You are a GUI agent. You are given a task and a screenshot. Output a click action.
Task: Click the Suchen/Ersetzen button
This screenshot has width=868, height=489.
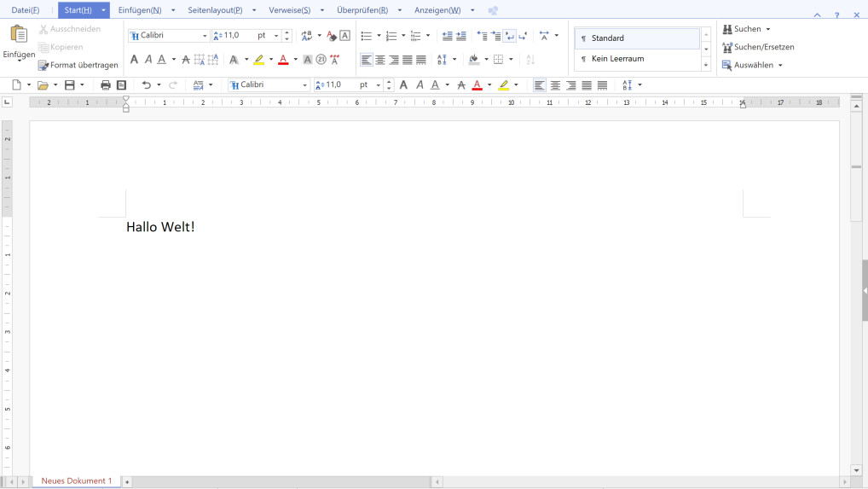click(758, 47)
